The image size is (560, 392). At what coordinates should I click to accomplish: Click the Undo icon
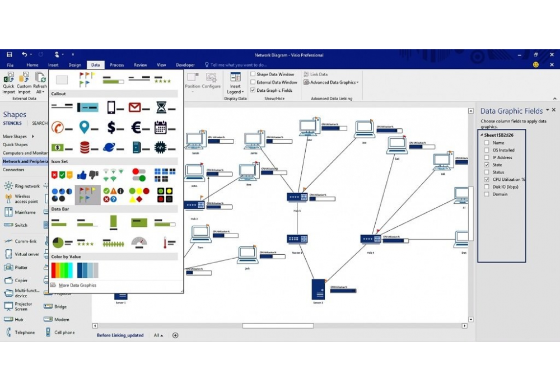click(24, 54)
